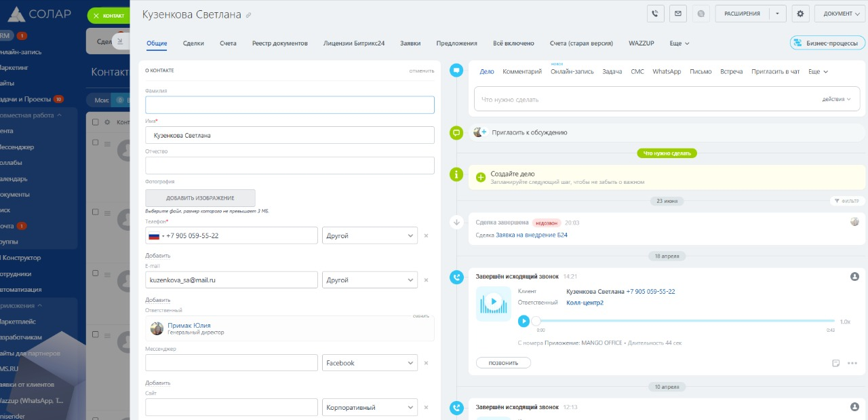
Task: Click the Колл-центр2 responsible link
Action: click(x=585, y=303)
